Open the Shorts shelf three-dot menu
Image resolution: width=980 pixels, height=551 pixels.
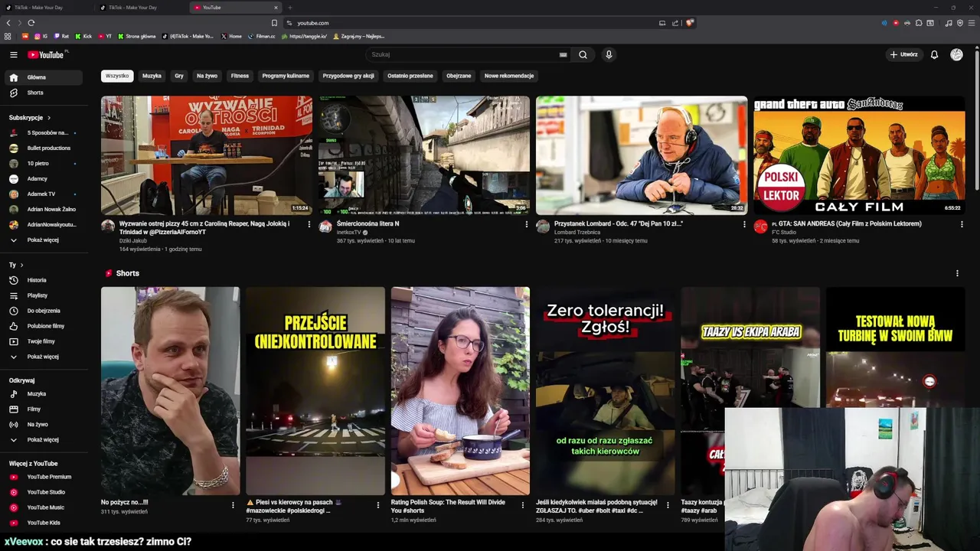957,273
